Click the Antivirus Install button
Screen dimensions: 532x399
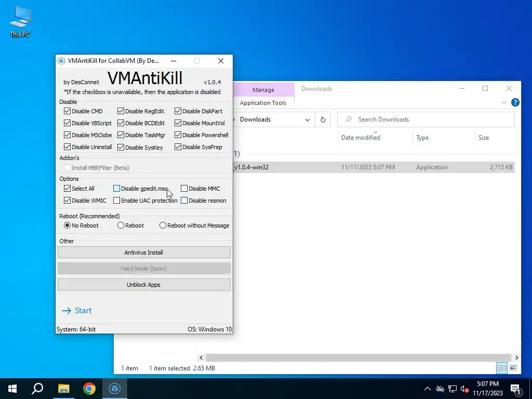tap(144, 252)
